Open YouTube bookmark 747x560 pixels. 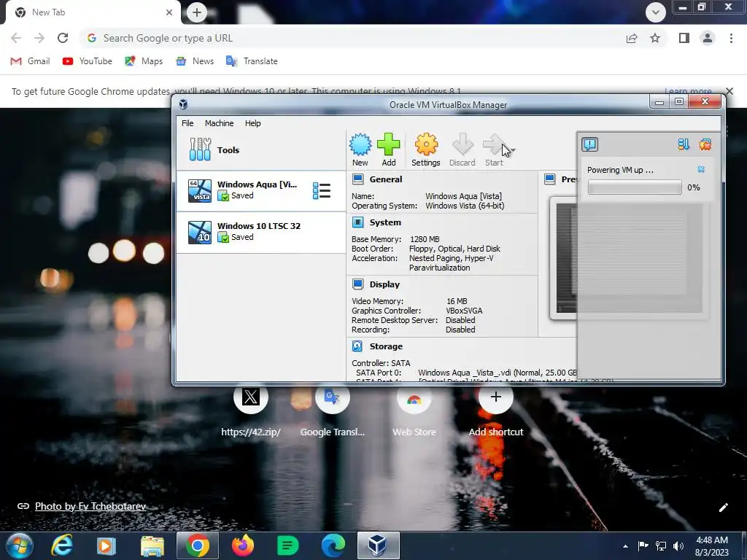[x=88, y=61]
